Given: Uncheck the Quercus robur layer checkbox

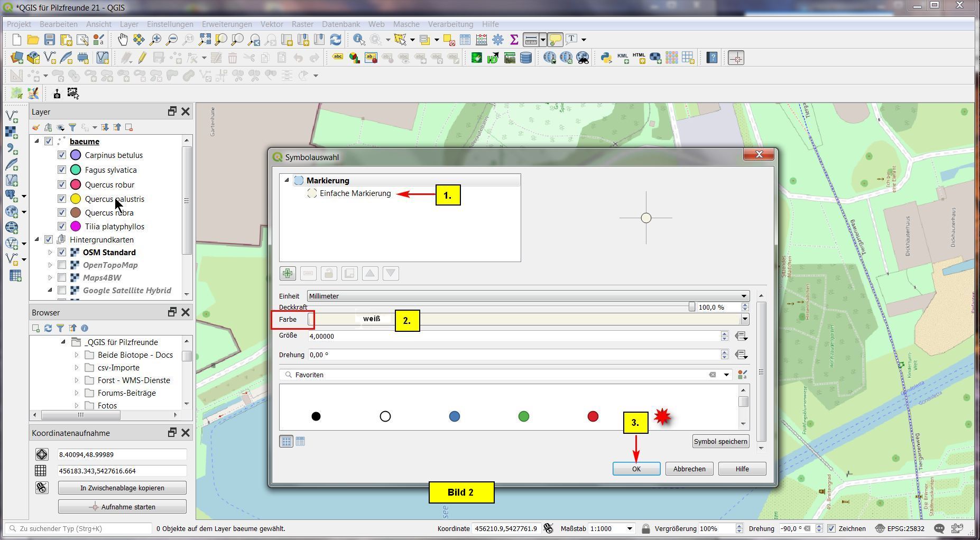Looking at the screenshot, I should (x=62, y=185).
